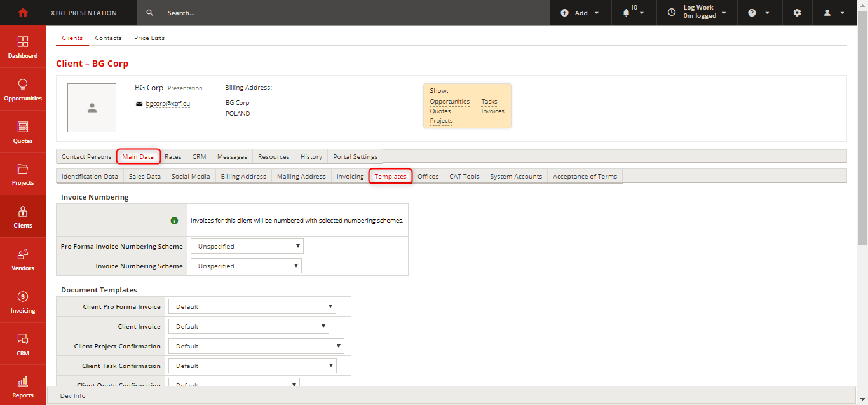This screenshot has width=868, height=405.
Task: Expand Pro Forma Invoice Numbering Scheme dropdown
Action: (247, 246)
